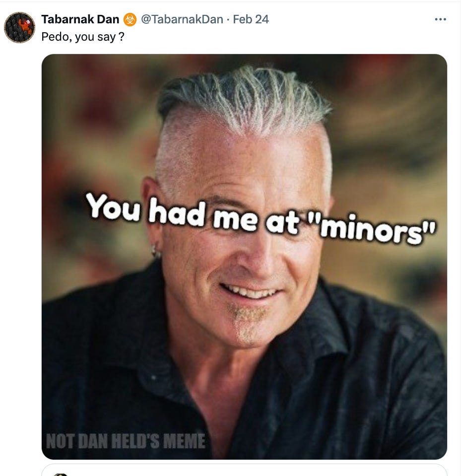
Task: Click the quoted tweet's partially visible avatar
Action: (x=60, y=474)
